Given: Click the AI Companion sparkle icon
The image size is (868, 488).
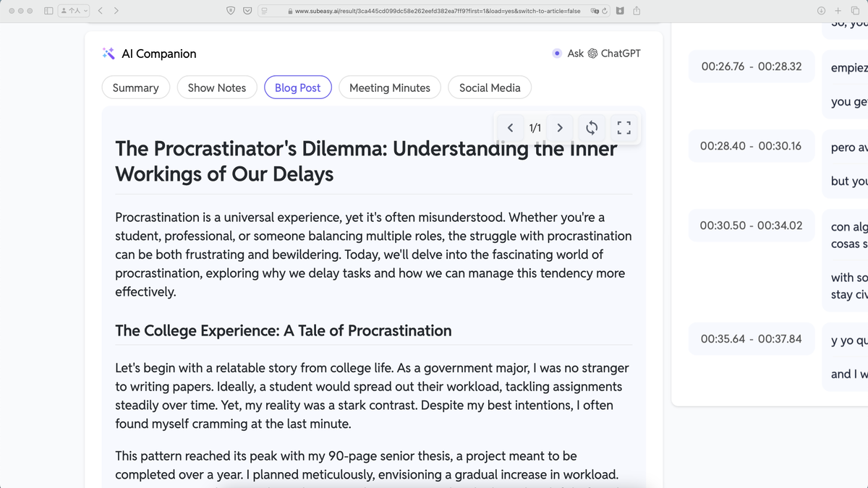Looking at the screenshot, I should point(109,53).
